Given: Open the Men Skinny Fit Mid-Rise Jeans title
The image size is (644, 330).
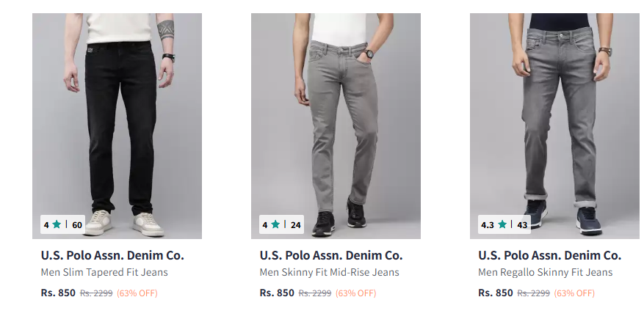Looking at the screenshot, I should [x=329, y=273].
